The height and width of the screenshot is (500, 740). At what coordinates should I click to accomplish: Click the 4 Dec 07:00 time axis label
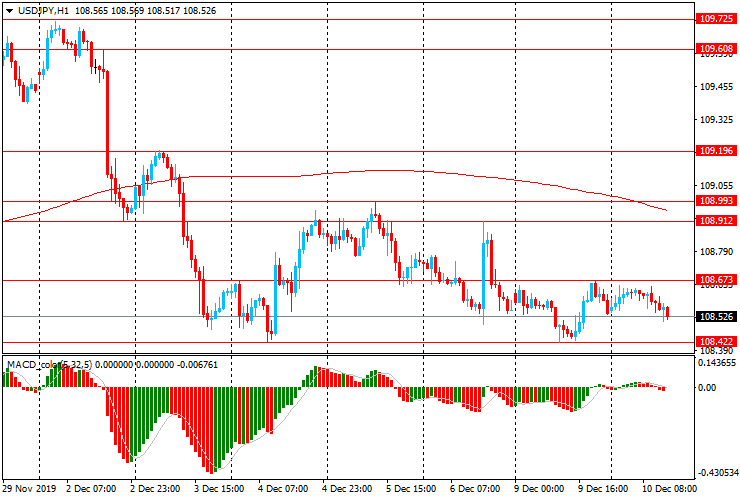283,488
